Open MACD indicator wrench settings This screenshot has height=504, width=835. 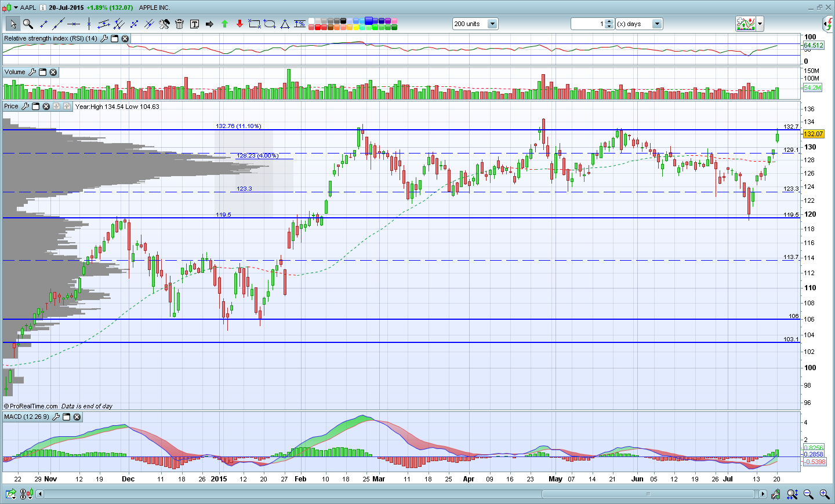tap(56, 417)
